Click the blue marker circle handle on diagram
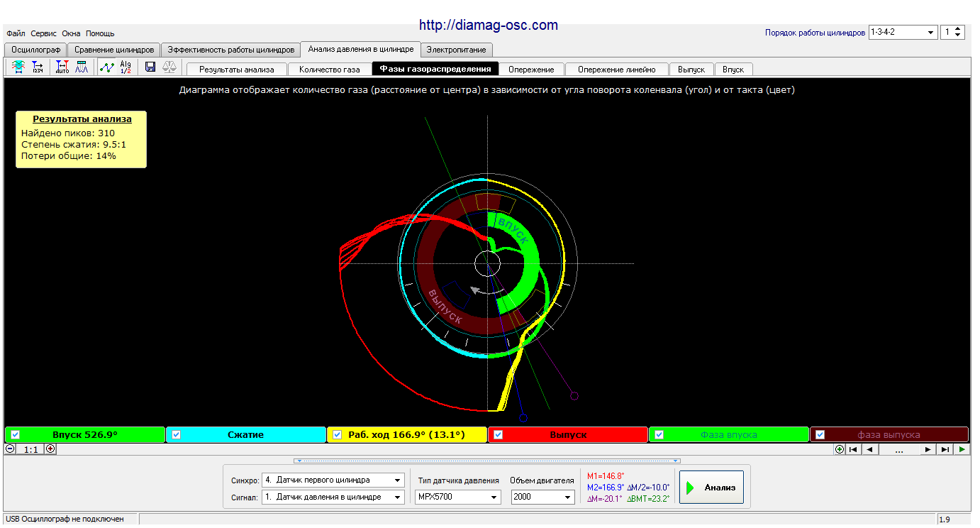980x528 pixels. 523,418
